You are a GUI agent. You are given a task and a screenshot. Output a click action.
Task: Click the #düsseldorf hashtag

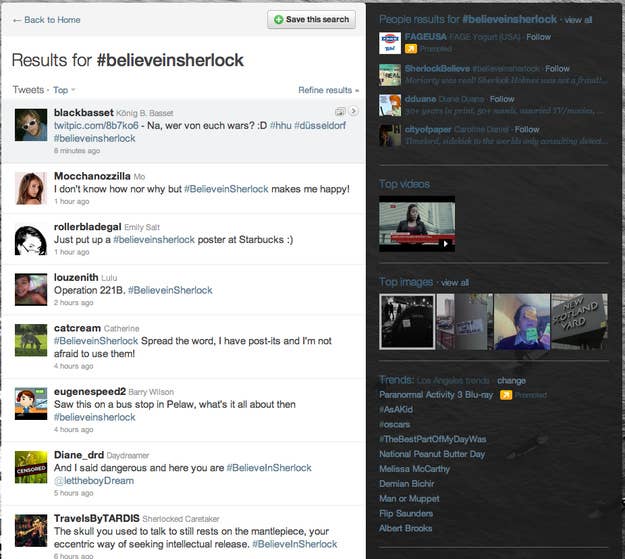click(x=320, y=126)
